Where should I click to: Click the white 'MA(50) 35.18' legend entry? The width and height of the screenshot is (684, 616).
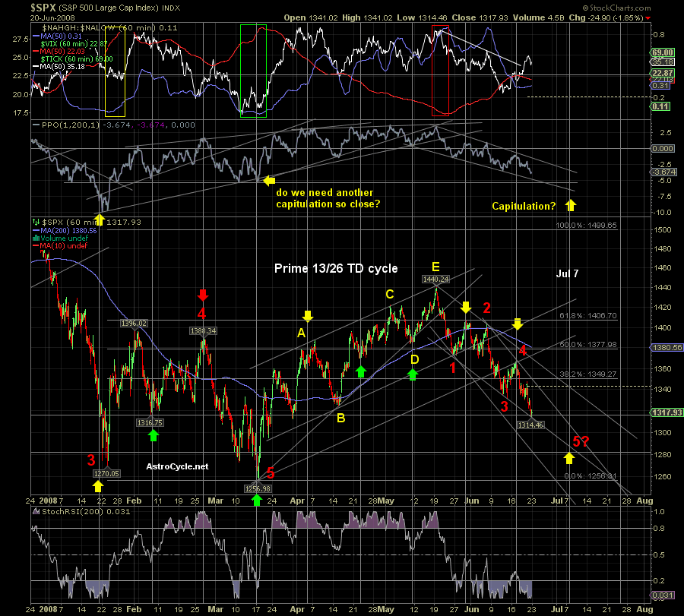click(x=59, y=67)
